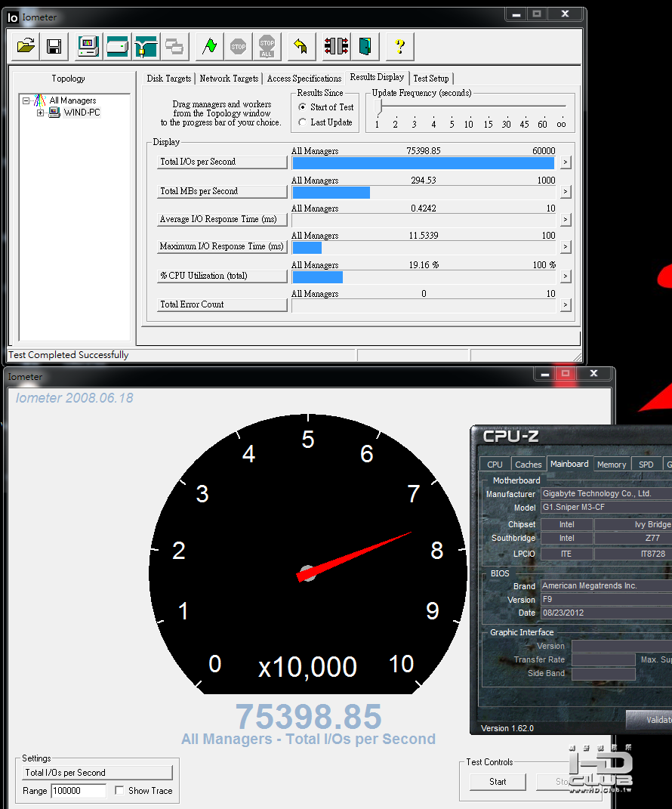Reset workers yellow arrow icon
Viewport: 672px width, 809px height.
pyautogui.click(x=301, y=46)
